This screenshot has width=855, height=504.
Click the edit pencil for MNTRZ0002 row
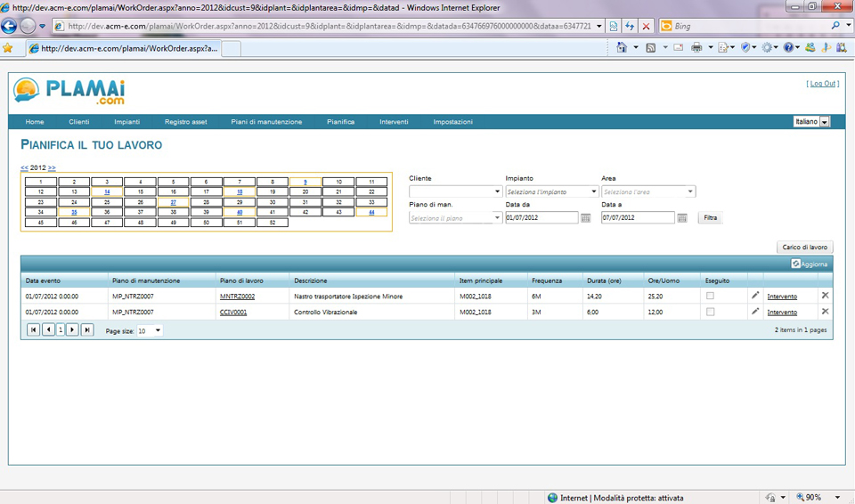[755, 295]
